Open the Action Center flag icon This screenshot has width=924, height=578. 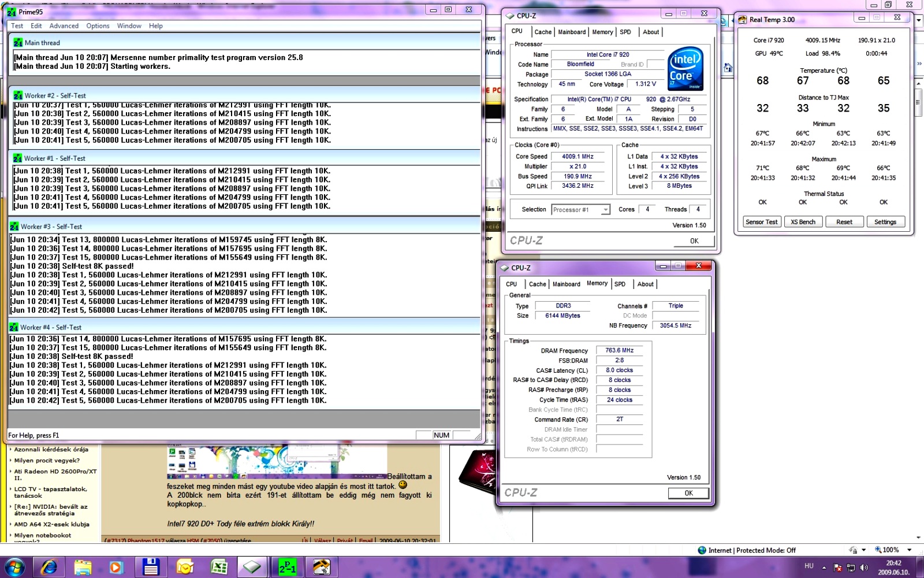click(x=837, y=567)
